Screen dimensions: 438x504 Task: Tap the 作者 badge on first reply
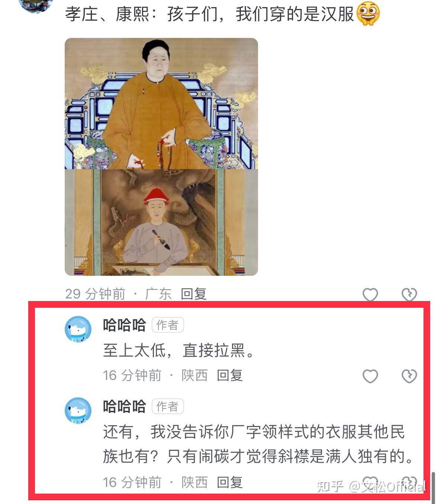tap(168, 325)
